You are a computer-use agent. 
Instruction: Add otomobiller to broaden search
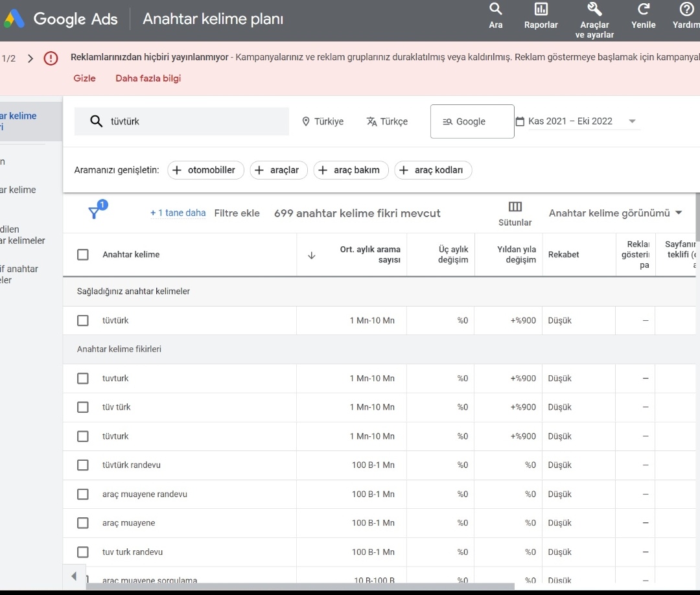coord(206,170)
